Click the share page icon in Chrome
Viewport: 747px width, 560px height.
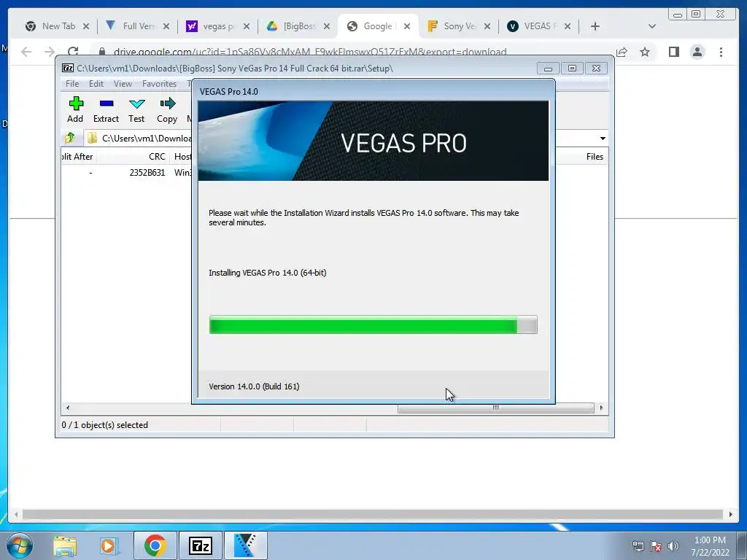pos(622,52)
